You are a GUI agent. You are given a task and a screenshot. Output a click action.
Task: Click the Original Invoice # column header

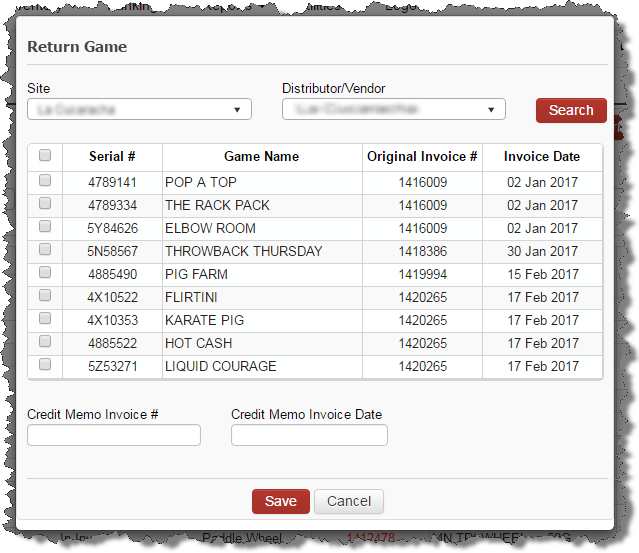422,156
